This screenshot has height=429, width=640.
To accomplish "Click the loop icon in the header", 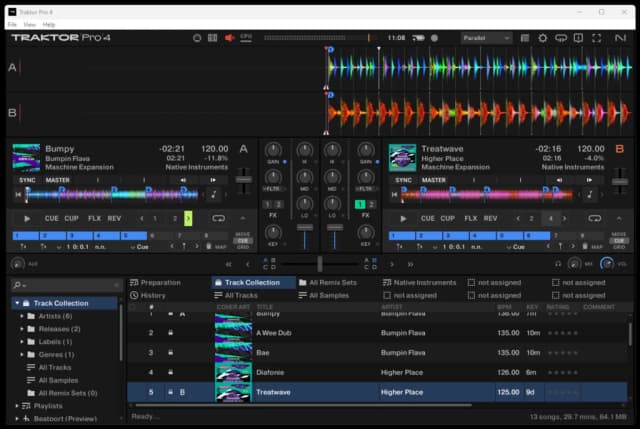I will pyautogui.click(x=561, y=38).
